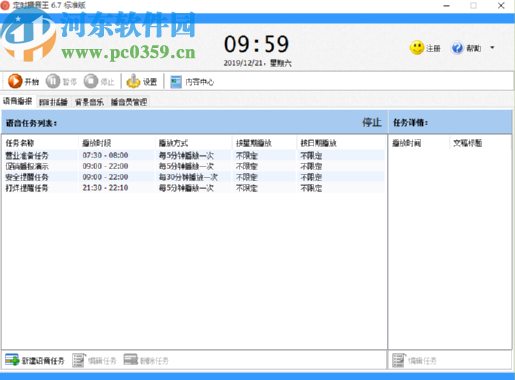Open the 内容中心 content center icon
This screenshot has width=515, height=380.
click(x=176, y=82)
